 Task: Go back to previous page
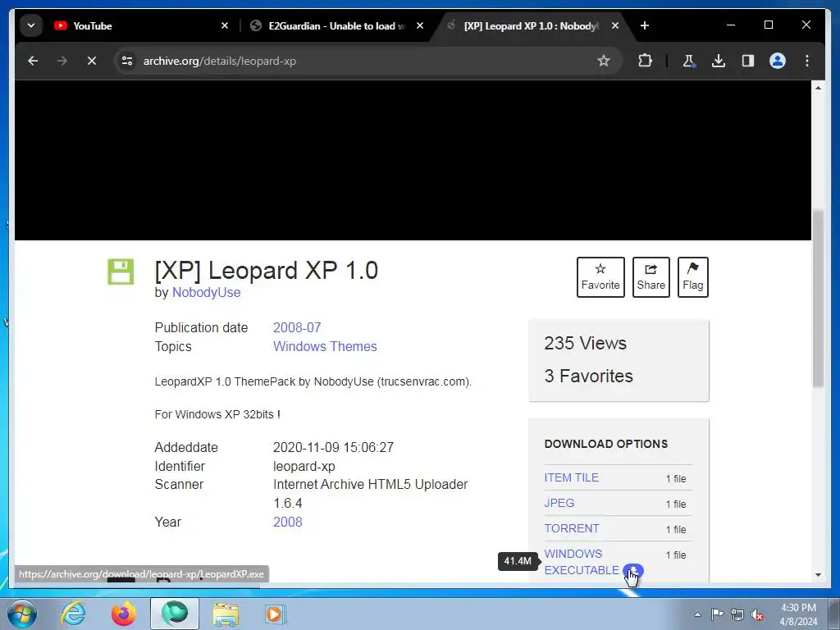click(33, 61)
